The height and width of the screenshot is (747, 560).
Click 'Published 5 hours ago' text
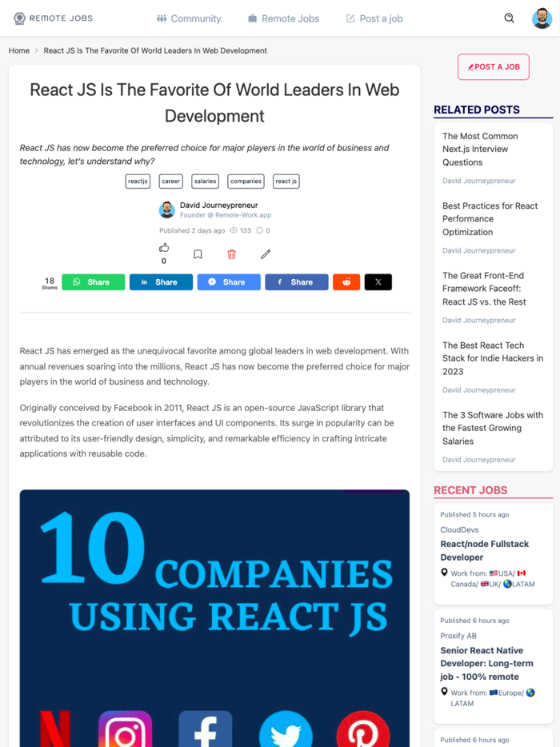coord(474,514)
